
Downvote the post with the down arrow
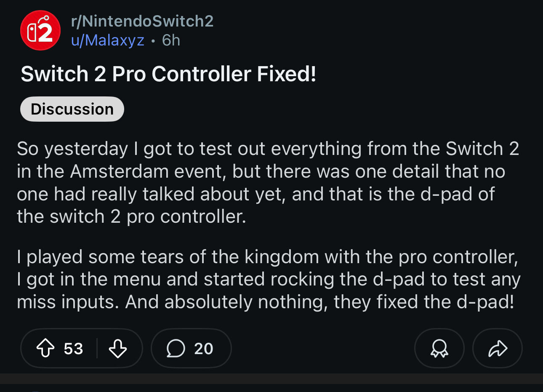(117, 348)
